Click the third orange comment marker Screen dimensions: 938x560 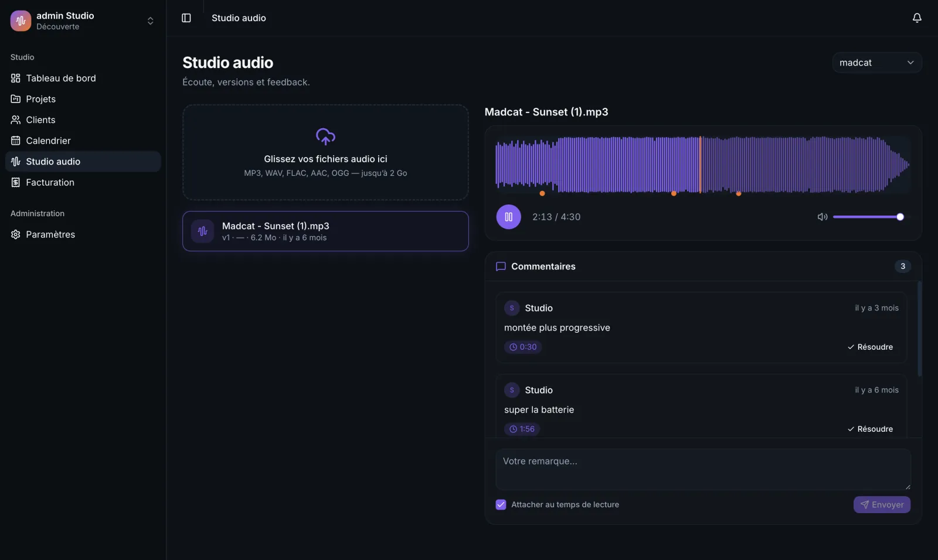click(x=739, y=193)
